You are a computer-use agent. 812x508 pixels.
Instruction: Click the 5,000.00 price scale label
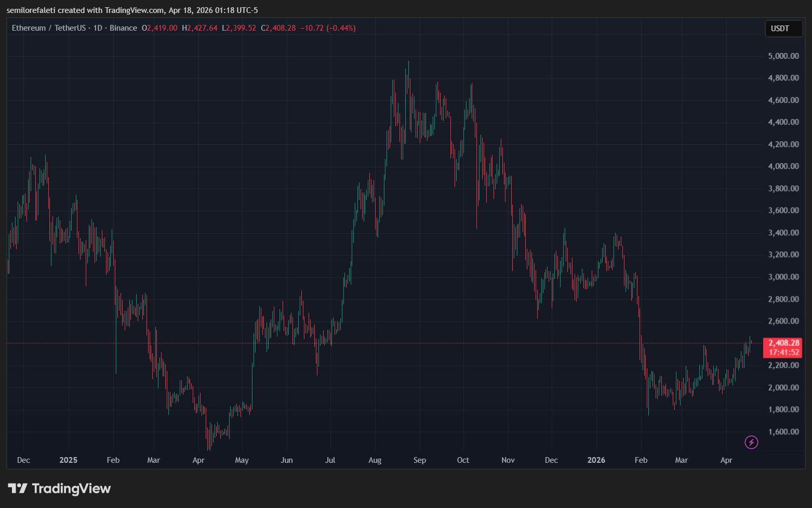[782, 56]
